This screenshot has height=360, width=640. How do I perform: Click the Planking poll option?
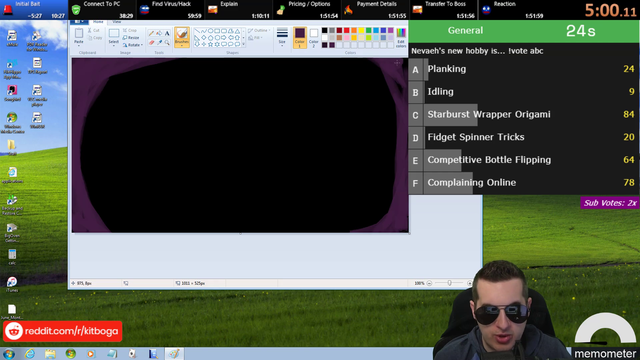(x=524, y=69)
